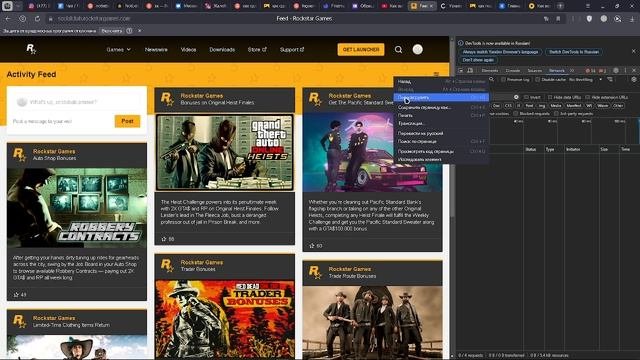Toggle the Hide data URLs checkbox
The image size is (640, 360).
click(550, 97)
